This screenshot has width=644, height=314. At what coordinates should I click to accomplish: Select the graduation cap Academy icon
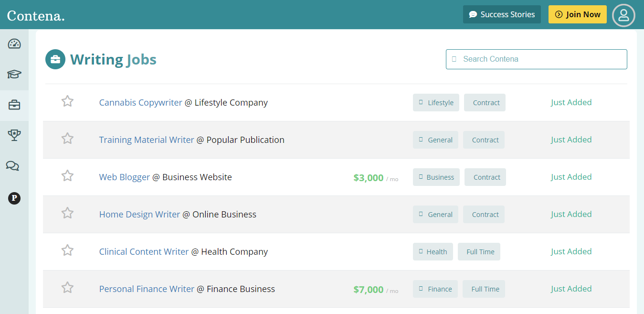point(14,75)
